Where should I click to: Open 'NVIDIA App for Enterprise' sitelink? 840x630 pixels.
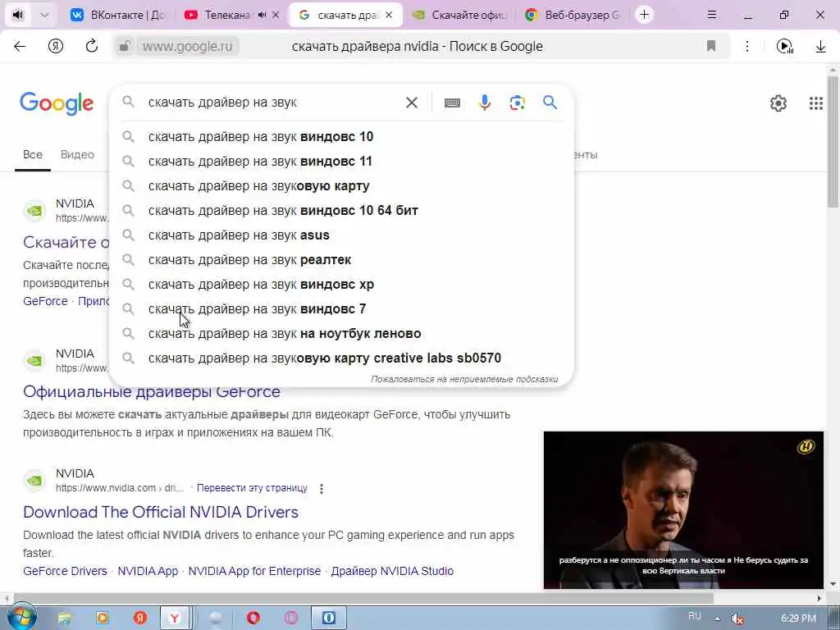coord(254,571)
